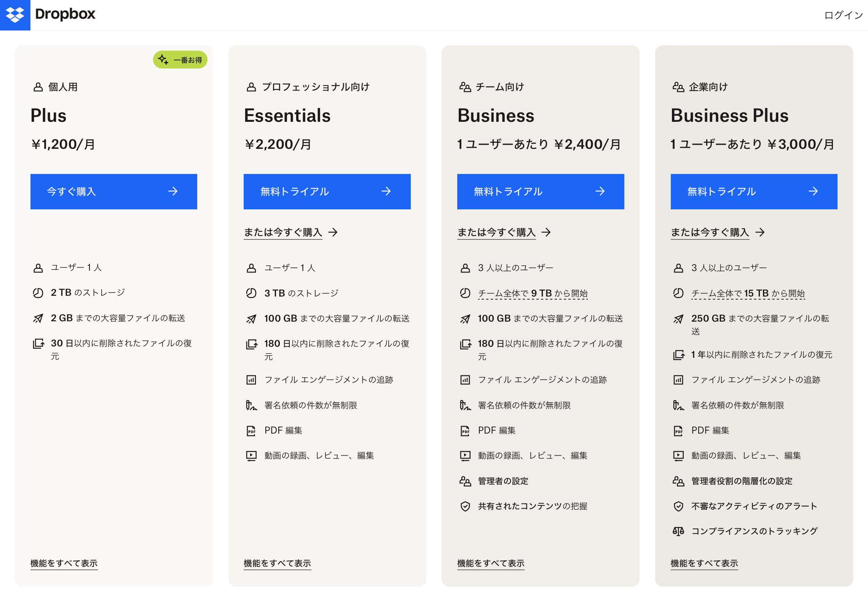Start 無料トライアル for Business Plus plan
The height and width of the screenshot is (606, 868).
click(754, 191)
